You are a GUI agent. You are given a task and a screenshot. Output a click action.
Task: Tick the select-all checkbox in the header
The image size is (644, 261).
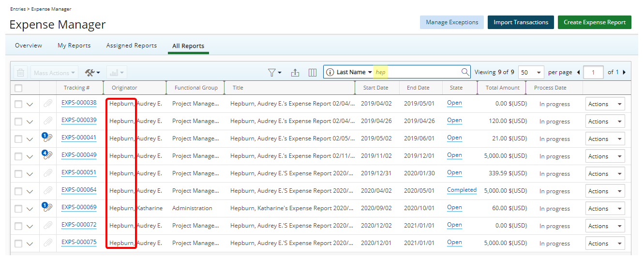coord(18,88)
